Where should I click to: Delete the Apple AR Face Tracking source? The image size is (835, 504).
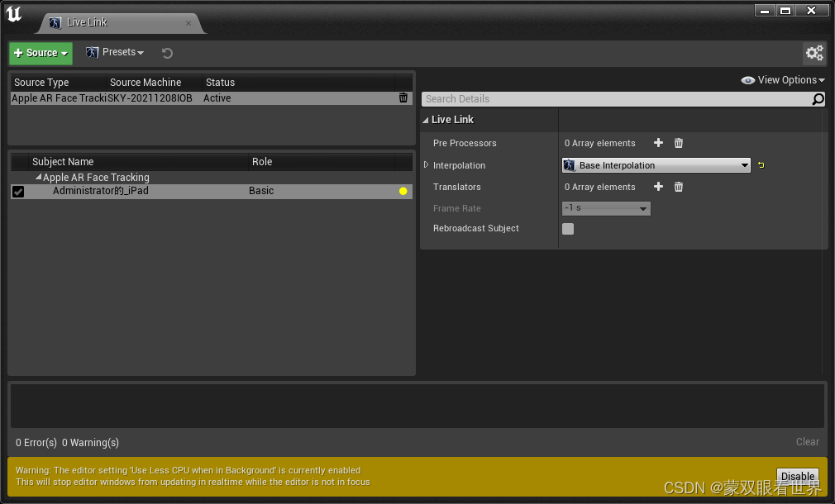coord(403,98)
